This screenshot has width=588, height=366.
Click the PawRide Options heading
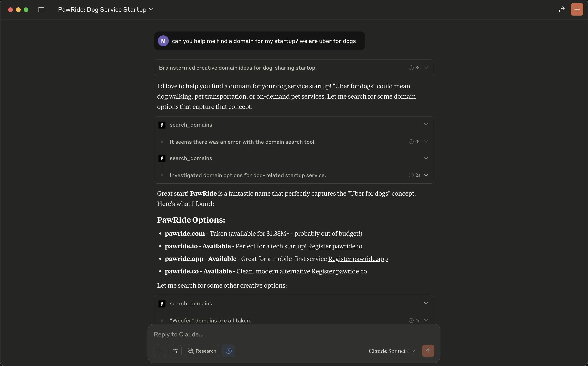click(191, 220)
